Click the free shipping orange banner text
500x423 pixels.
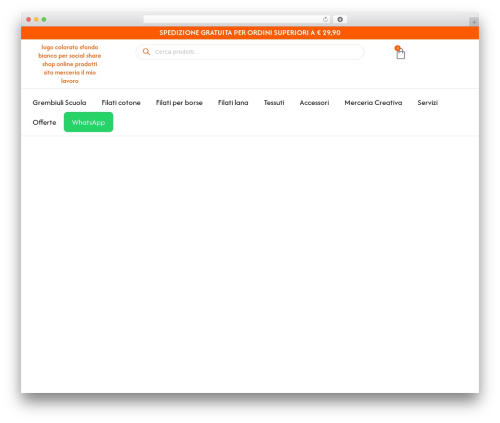coord(250,33)
